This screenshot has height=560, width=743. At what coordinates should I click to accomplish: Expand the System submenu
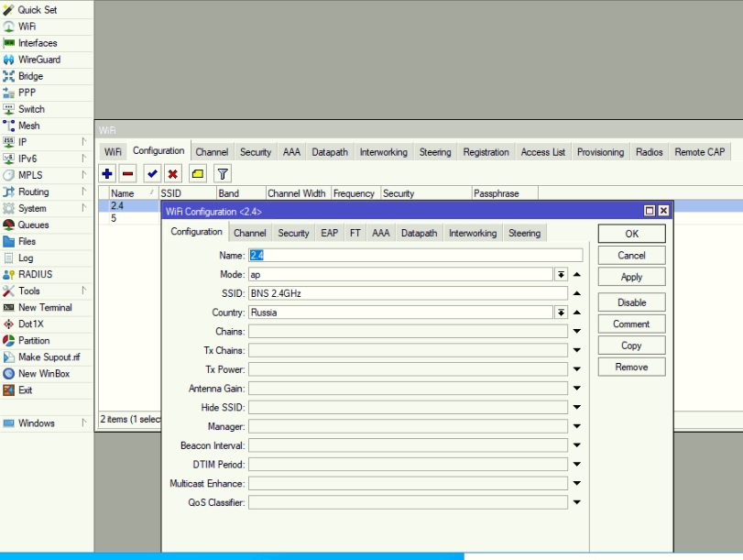[83, 208]
